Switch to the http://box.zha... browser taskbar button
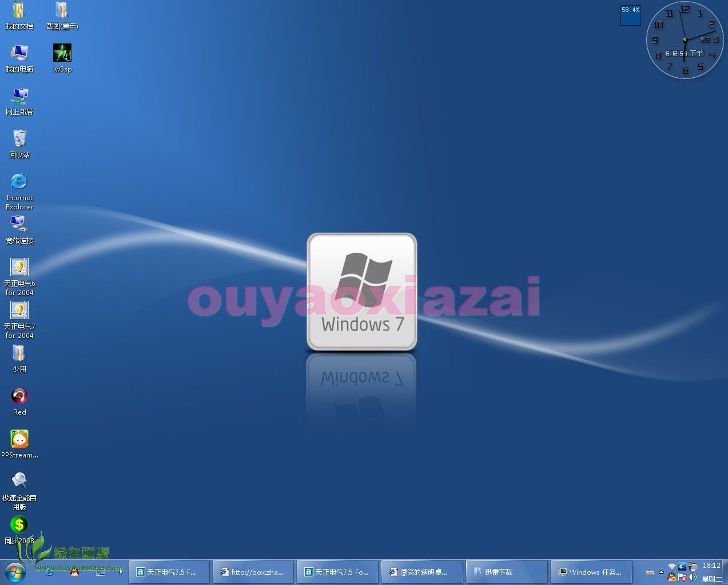728x585 pixels. point(253,572)
